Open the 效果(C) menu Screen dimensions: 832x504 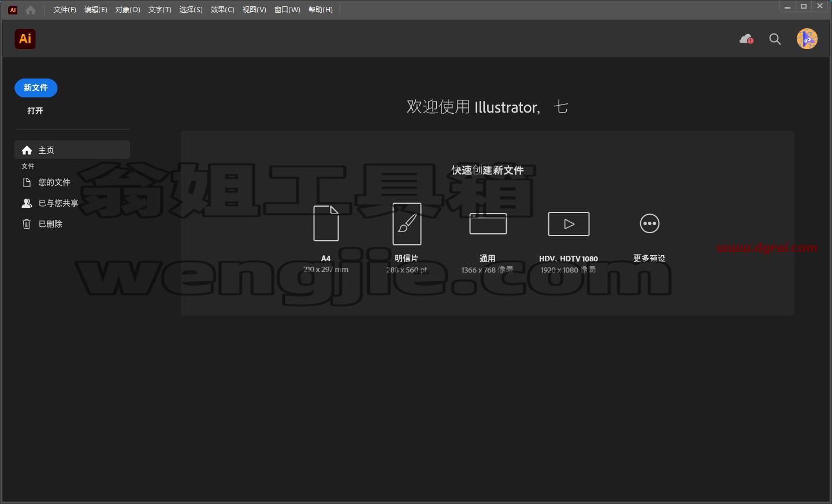(x=222, y=10)
